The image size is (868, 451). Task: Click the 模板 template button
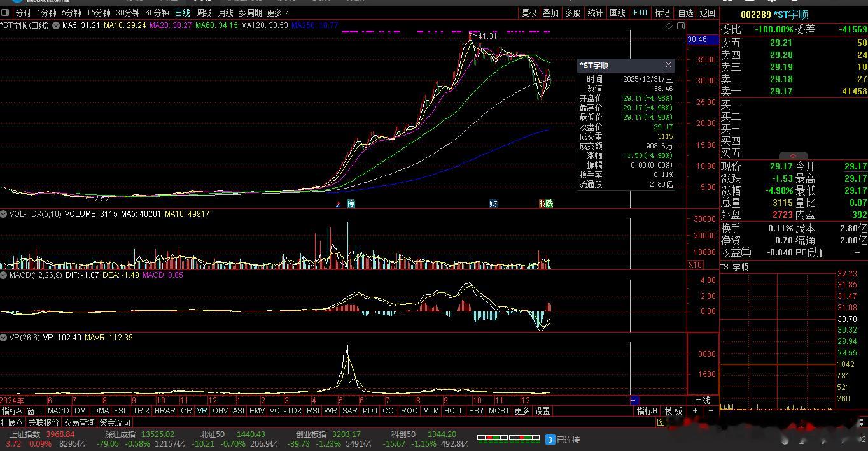point(673,411)
